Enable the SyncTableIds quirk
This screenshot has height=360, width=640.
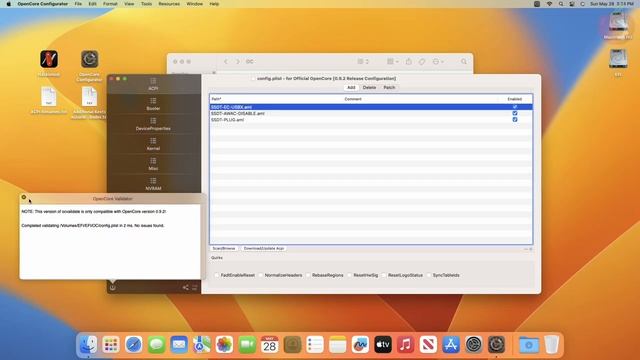[429, 276]
